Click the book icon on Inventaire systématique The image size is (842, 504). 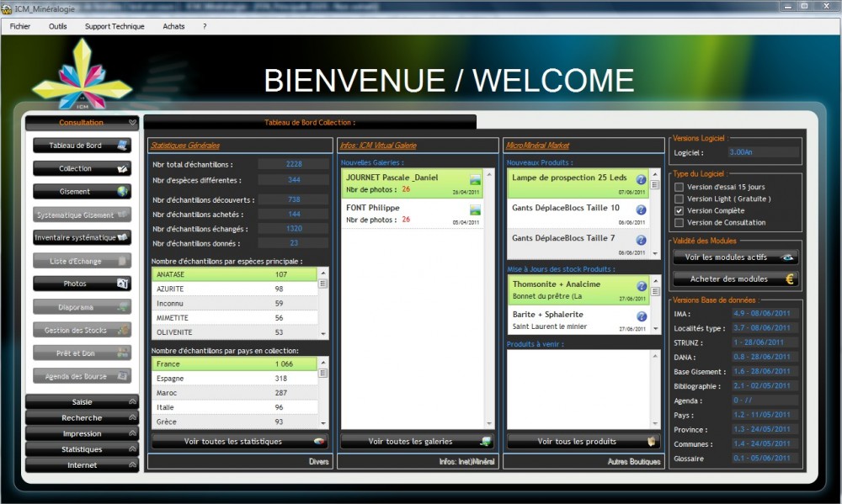122,237
